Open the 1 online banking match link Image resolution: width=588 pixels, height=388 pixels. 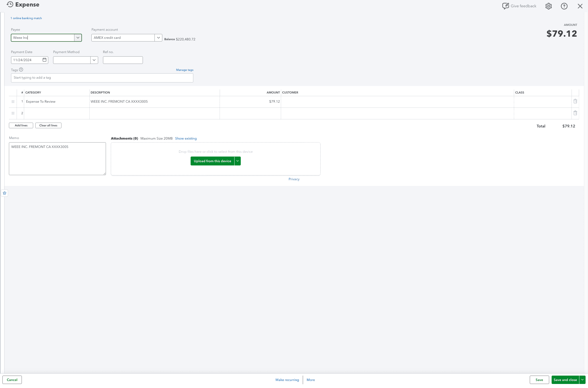point(26,18)
